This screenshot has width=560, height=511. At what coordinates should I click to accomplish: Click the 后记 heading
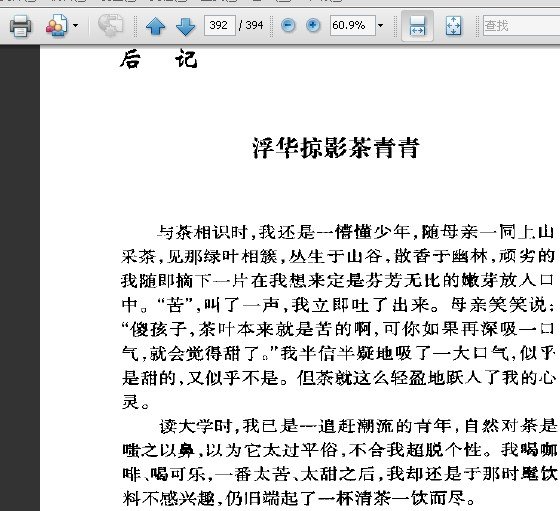click(159, 59)
